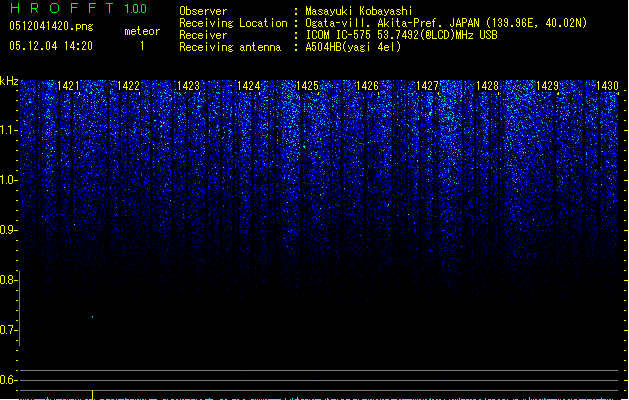Click the 1428 time marker
The width and height of the screenshot is (629, 400).
[487, 86]
